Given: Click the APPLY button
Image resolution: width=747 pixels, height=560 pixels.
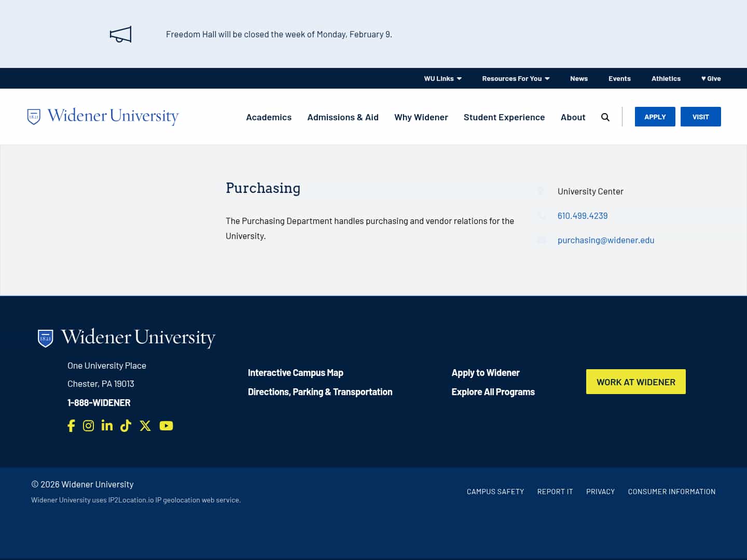Looking at the screenshot, I should [655, 117].
